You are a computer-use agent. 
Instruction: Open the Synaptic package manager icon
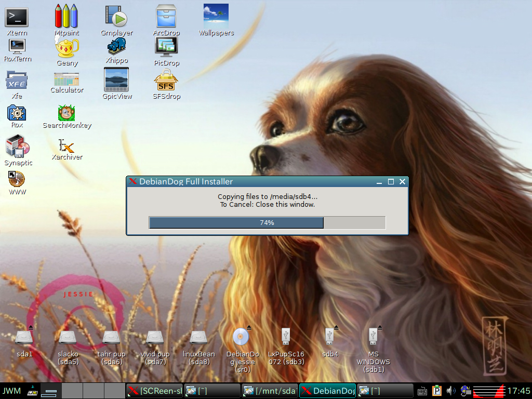click(18, 146)
